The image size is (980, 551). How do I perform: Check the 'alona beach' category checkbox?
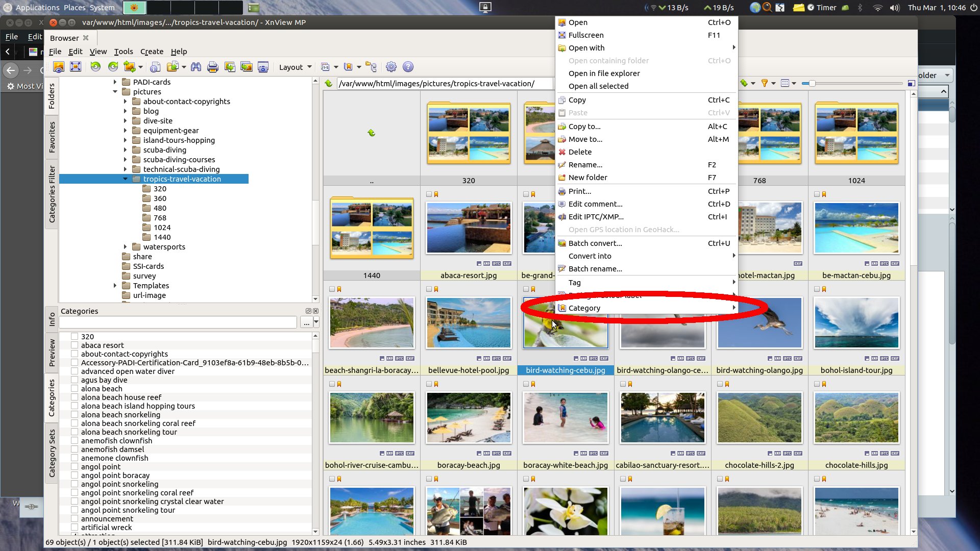(x=75, y=389)
